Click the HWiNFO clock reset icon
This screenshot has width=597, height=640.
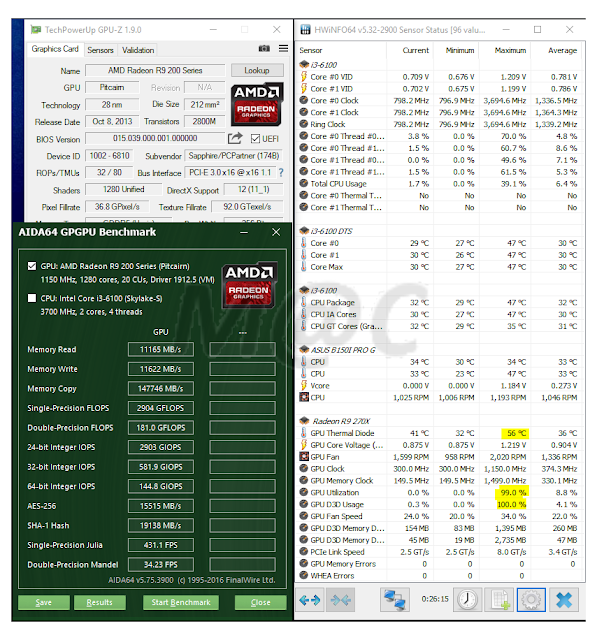(467, 600)
